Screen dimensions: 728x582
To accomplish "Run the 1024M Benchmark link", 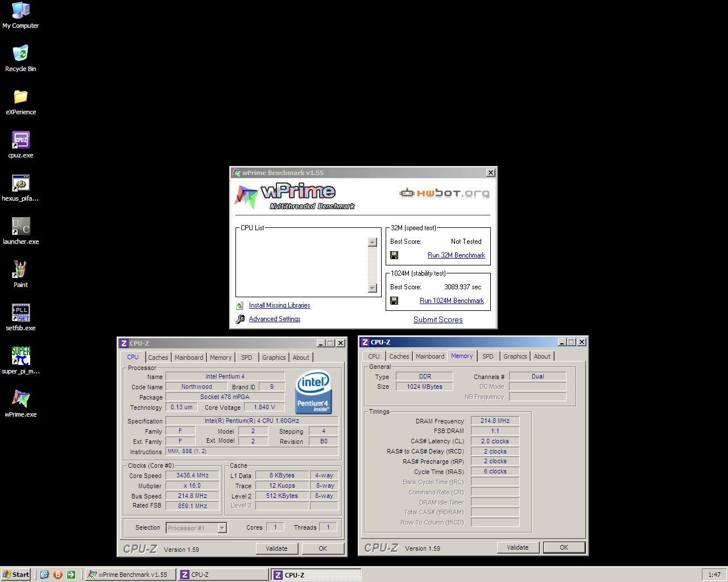I will (452, 301).
